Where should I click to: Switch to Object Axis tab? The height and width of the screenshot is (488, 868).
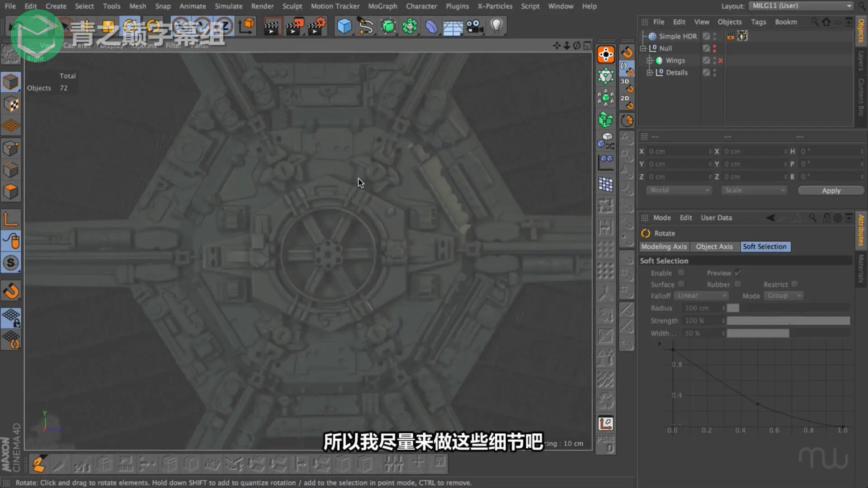point(714,247)
